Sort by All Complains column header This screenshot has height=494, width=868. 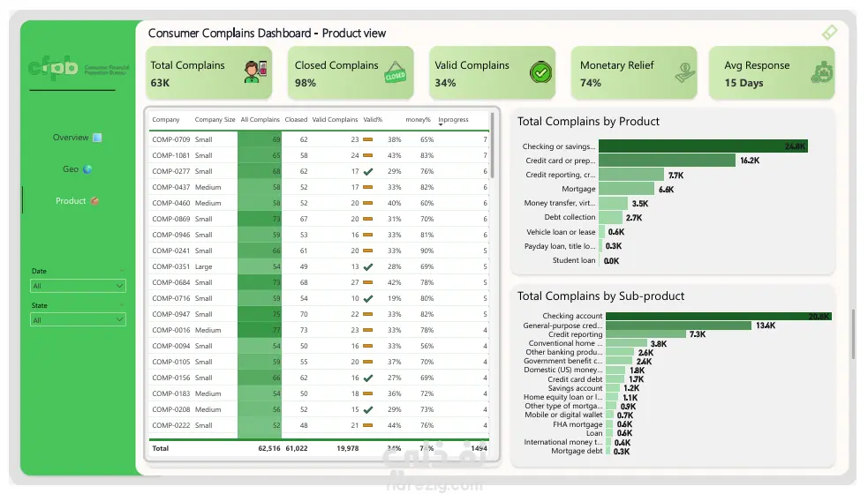pyautogui.click(x=260, y=119)
